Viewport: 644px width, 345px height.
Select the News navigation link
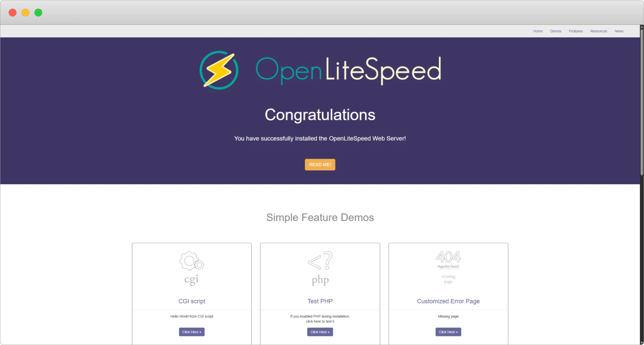(x=619, y=31)
